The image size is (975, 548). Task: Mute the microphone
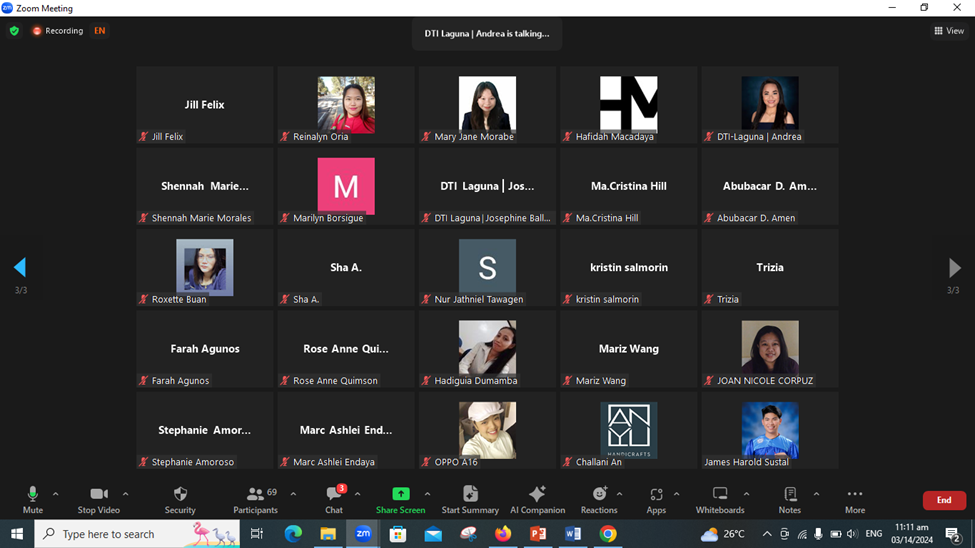click(33, 498)
